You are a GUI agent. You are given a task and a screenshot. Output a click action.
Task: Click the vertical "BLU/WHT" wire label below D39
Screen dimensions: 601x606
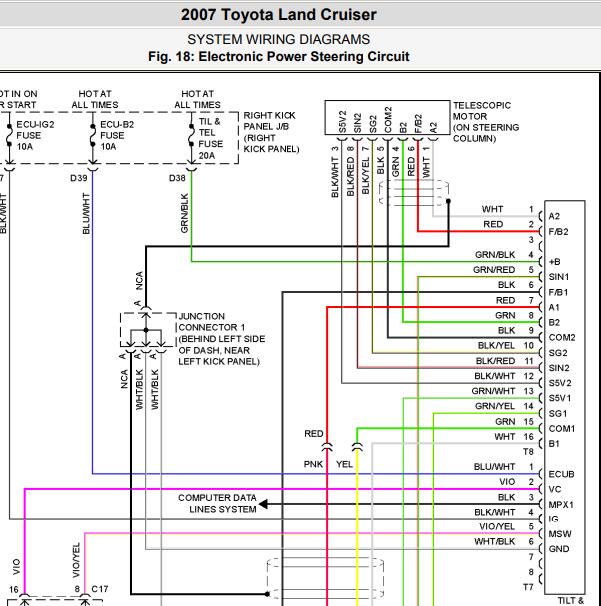click(86, 214)
